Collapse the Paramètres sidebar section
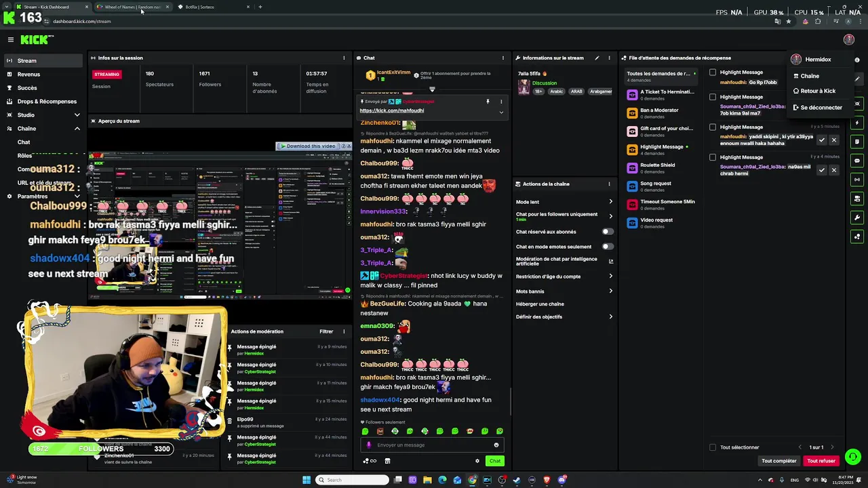 tap(77, 197)
